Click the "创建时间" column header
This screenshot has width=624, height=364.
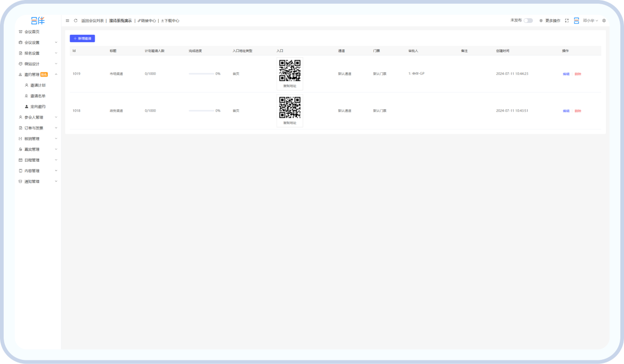[503, 51]
